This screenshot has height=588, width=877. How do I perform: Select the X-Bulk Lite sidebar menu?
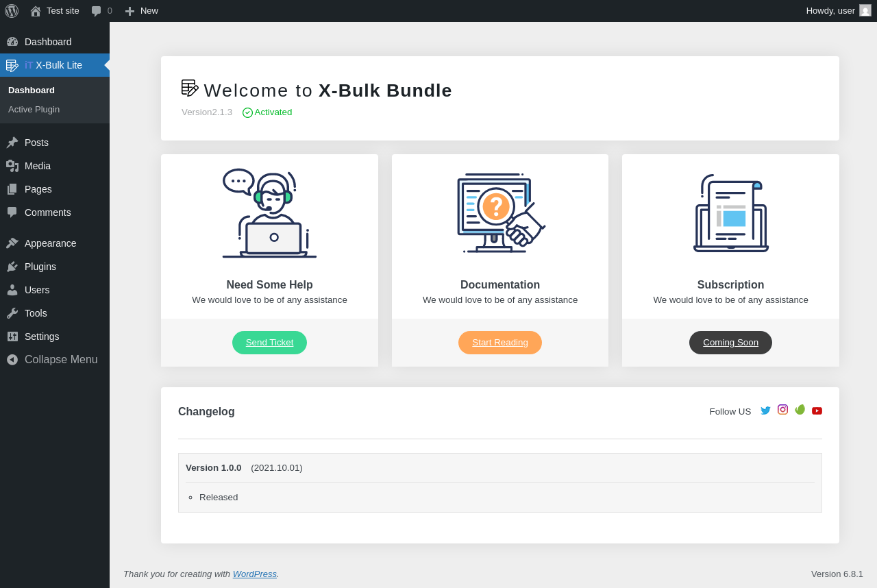[x=55, y=65]
